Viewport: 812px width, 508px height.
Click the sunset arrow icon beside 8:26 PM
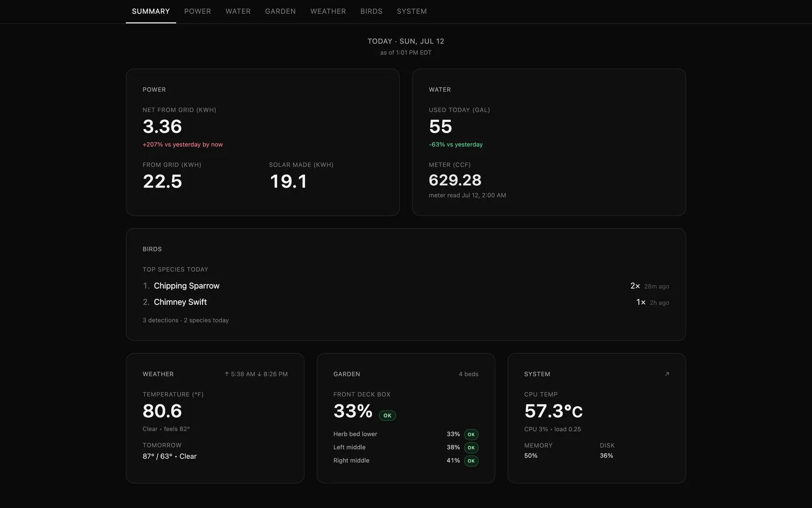[x=259, y=374]
